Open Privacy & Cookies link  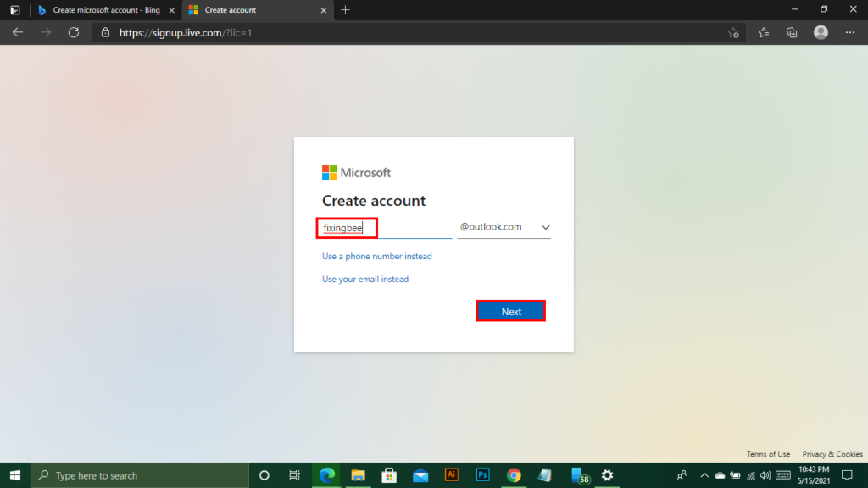[832, 454]
